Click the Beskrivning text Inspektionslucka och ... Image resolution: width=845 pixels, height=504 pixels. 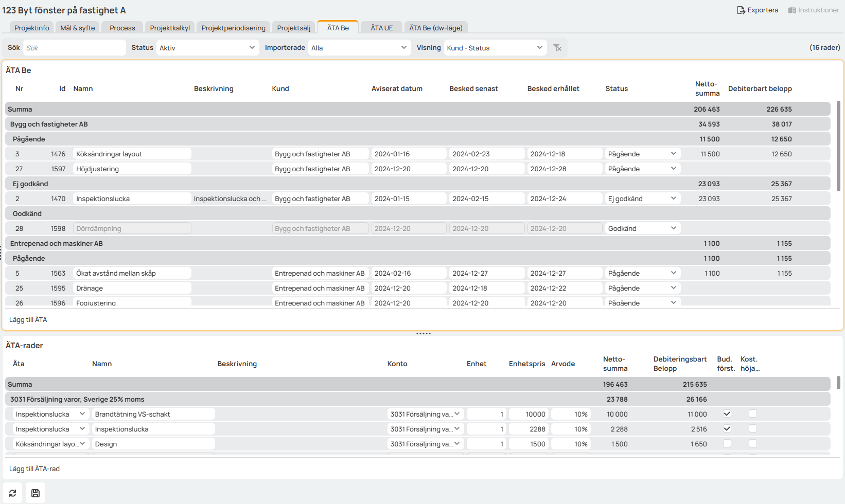click(x=230, y=199)
